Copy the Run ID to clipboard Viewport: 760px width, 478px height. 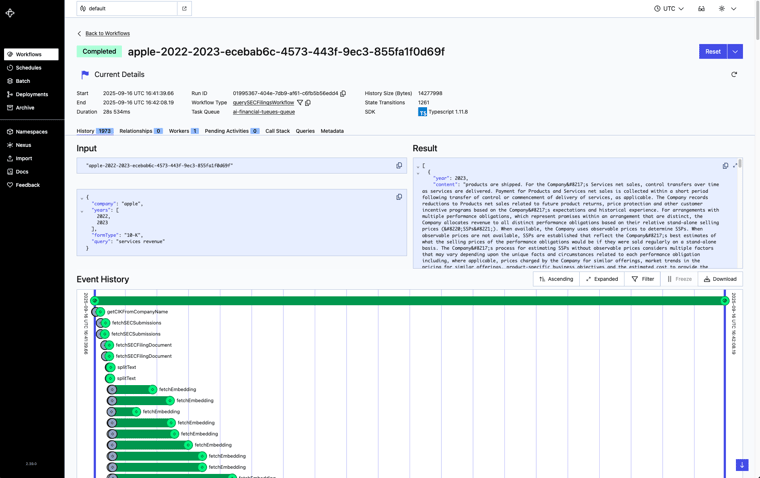point(343,94)
